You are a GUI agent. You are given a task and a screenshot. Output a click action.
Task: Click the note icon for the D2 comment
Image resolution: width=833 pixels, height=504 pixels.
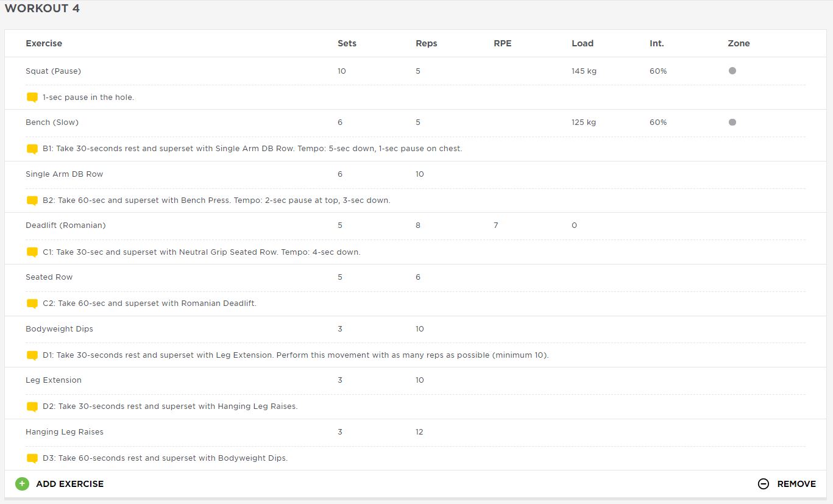[x=32, y=406]
